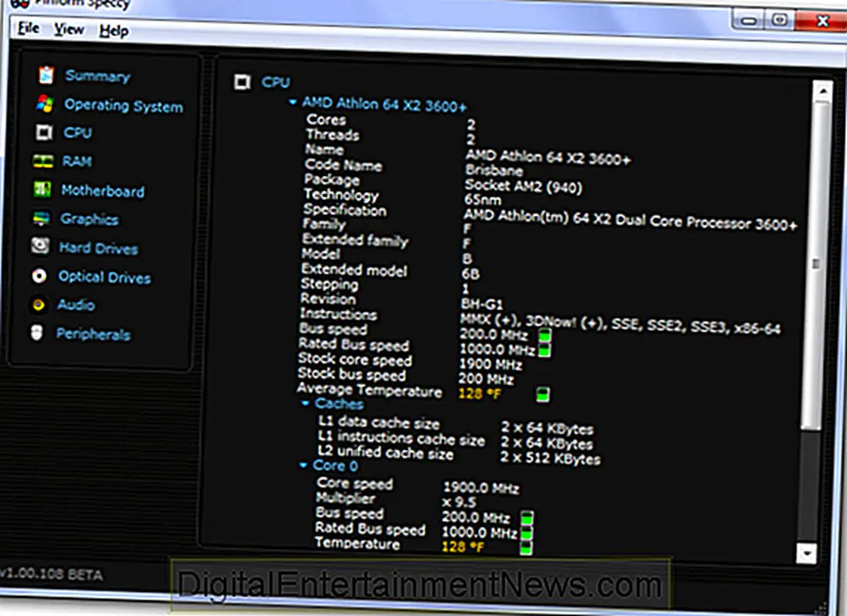Screen dimensions: 847x616
Task: Click green indicator beside Rated Bus speed 1000.0 MHz
Action: click(544, 350)
